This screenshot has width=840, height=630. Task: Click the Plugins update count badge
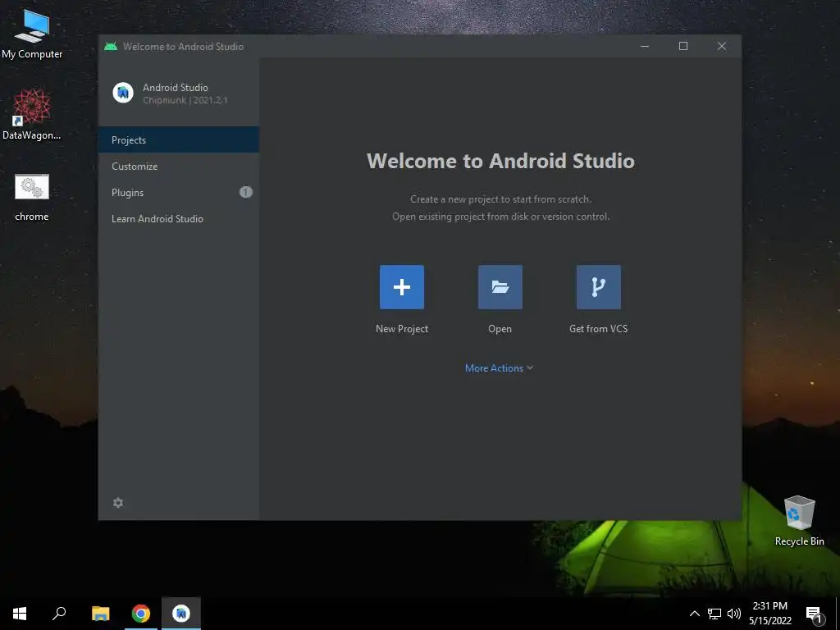tap(246, 192)
